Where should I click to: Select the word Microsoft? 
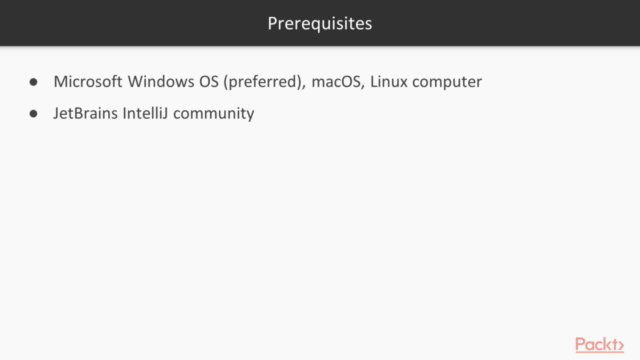(88, 82)
